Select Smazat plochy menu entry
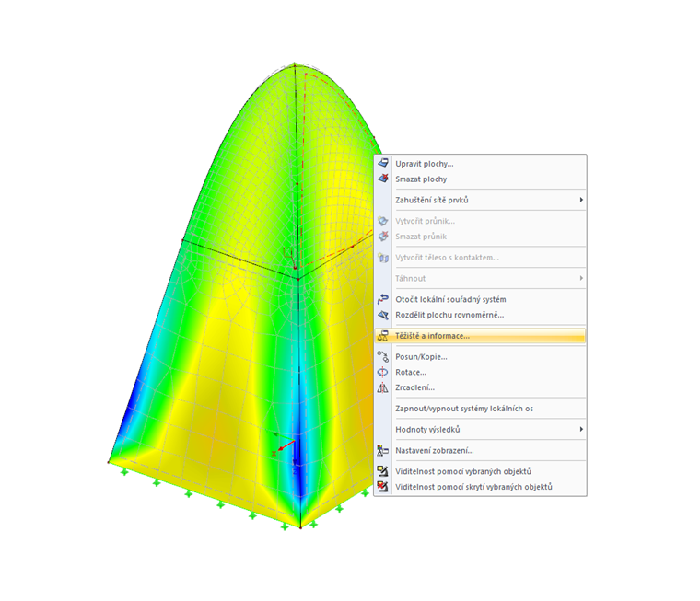The width and height of the screenshot is (700, 601). point(481,179)
